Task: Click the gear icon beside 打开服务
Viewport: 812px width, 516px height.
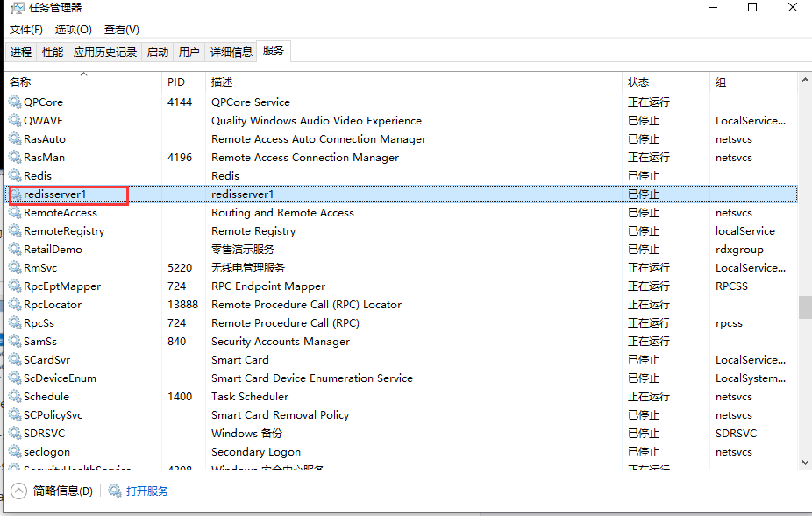Action: point(116,491)
